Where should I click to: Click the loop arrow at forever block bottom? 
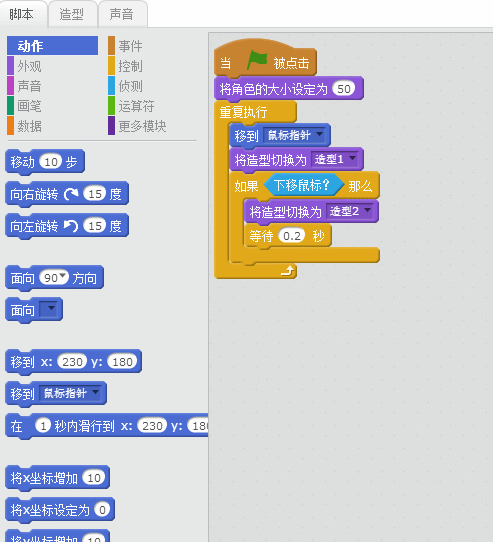(288, 271)
